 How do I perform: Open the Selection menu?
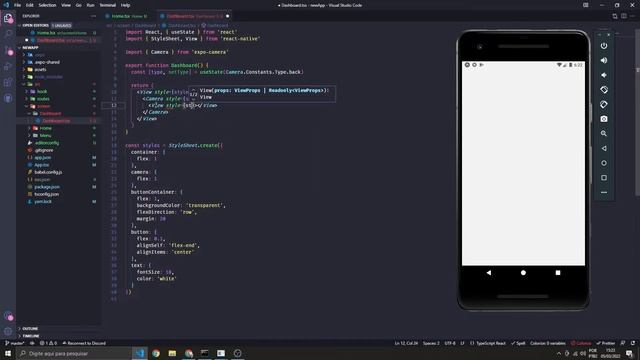47,5
